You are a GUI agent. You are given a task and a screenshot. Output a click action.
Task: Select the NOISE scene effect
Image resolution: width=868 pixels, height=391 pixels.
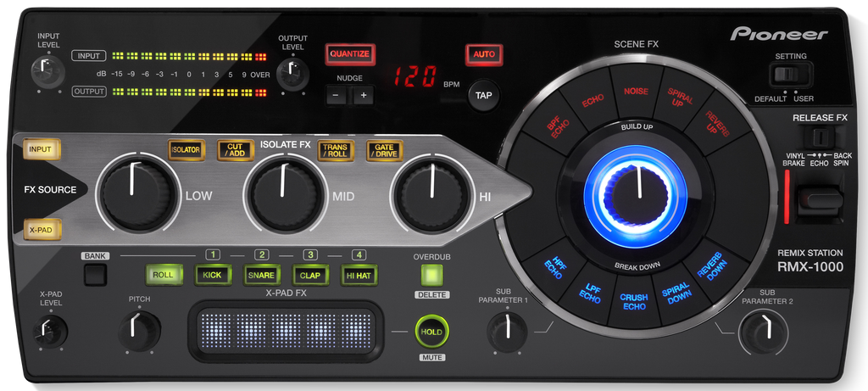pos(636,91)
